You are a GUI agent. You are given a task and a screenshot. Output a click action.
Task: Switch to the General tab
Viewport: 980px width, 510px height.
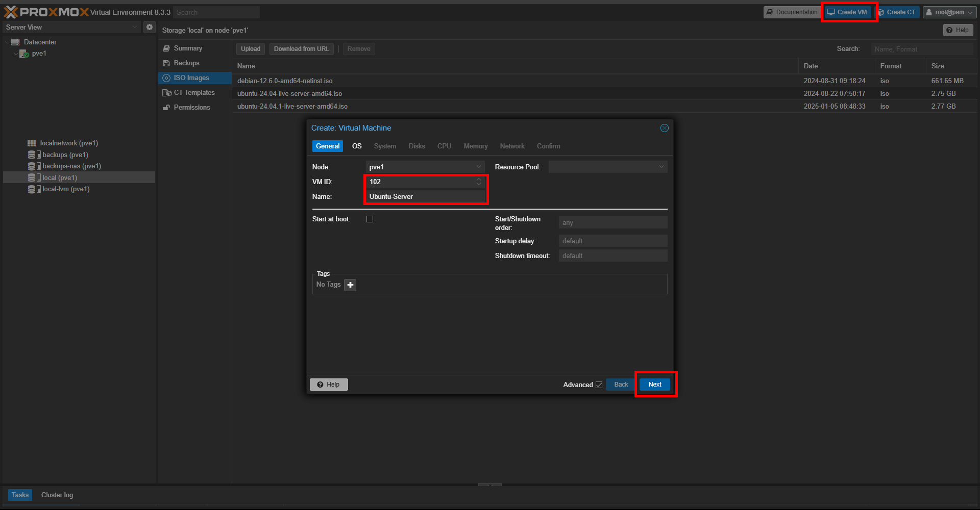click(x=328, y=146)
